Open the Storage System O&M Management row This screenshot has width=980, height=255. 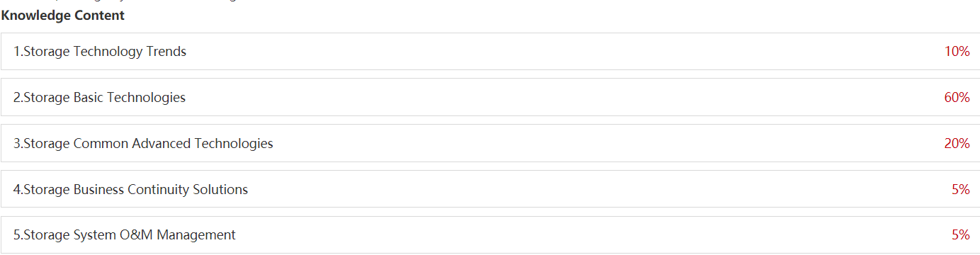[490, 234]
